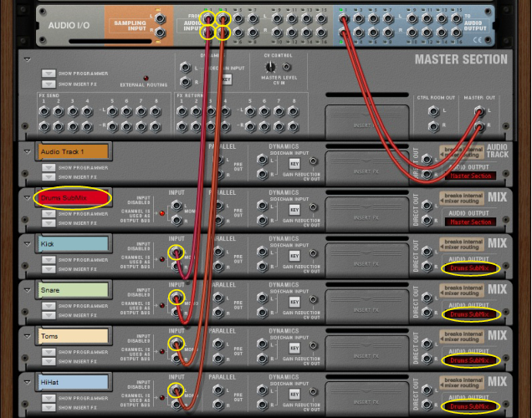Viewport: 532px width, 418px height.
Task: Collapse the Toms mix channel
Action: coord(27,335)
